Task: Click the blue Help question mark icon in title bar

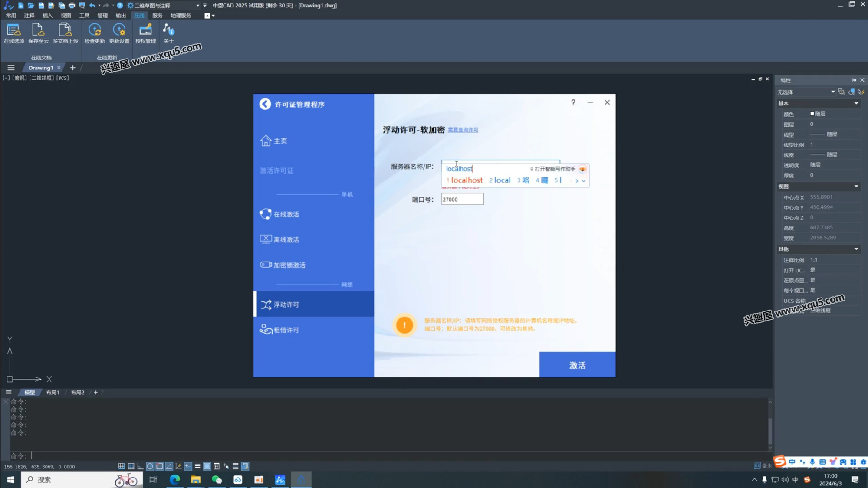Action: pos(120,5)
